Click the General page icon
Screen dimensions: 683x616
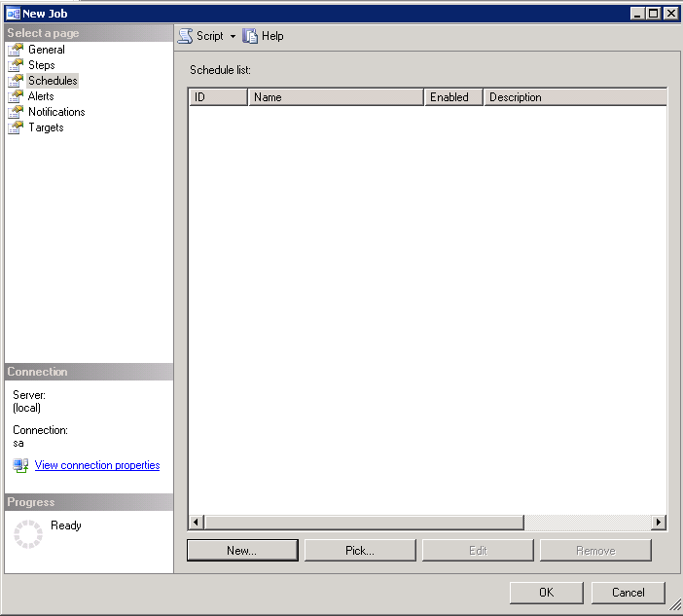[16, 50]
